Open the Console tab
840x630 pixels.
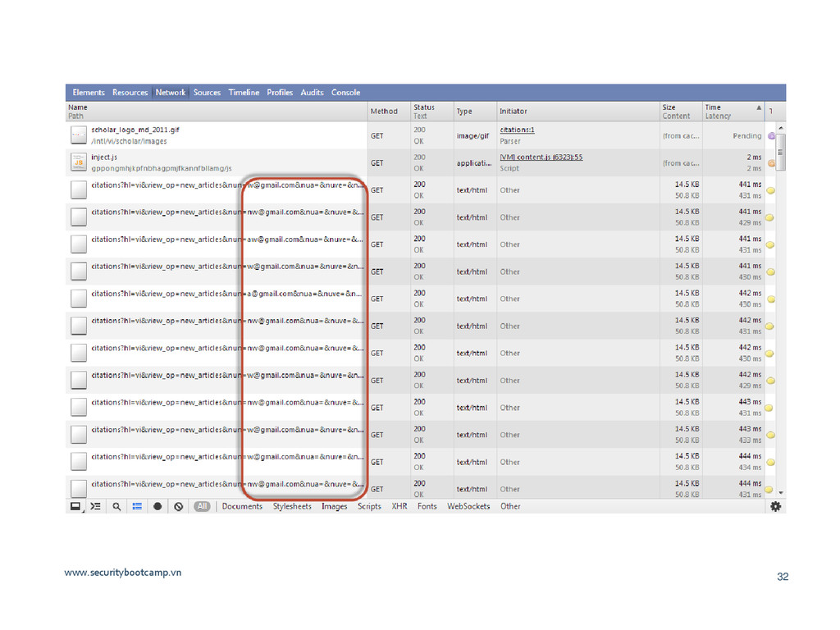point(345,92)
